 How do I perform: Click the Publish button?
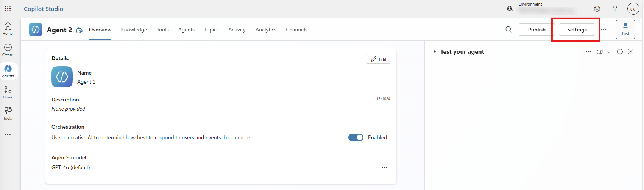pos(536,30)
